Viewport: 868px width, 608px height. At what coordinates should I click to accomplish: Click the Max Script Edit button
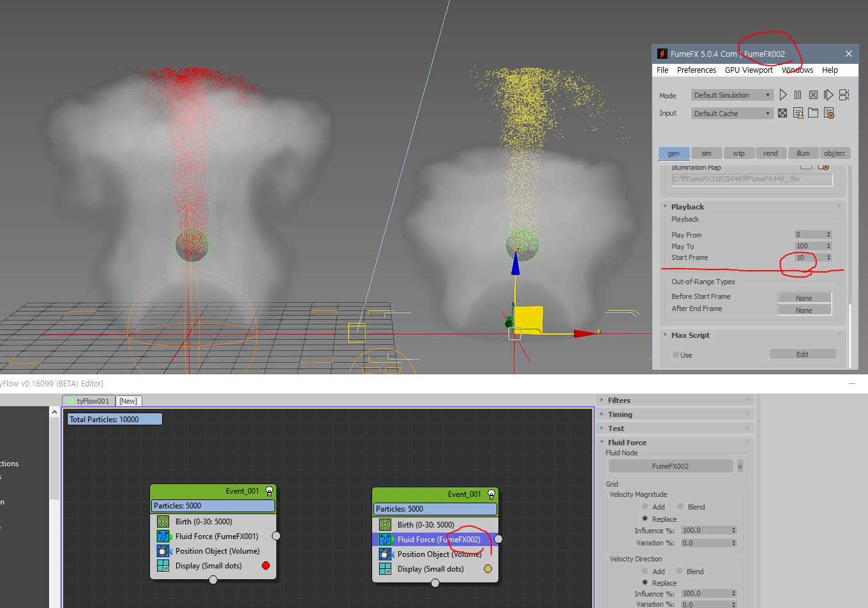coord(803,354)
